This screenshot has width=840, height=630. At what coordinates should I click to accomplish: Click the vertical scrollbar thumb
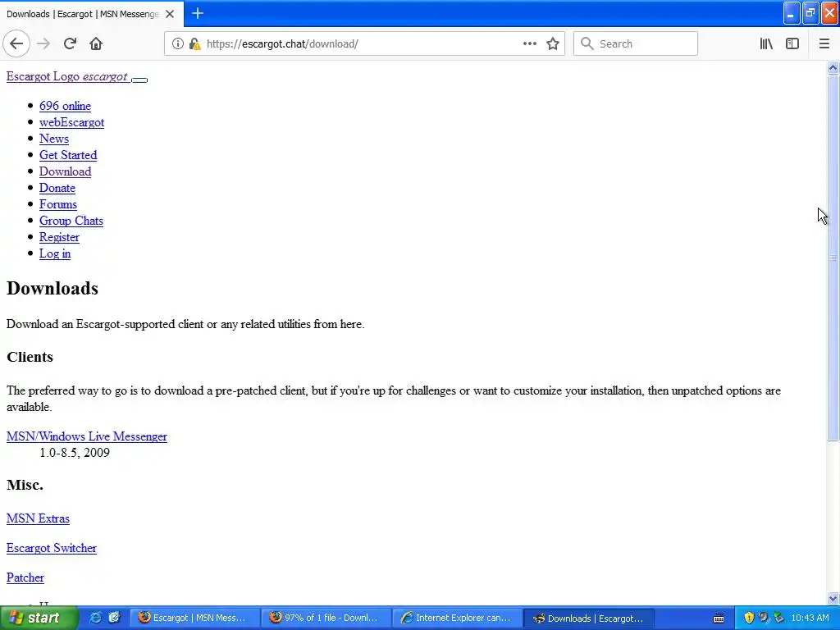833,258
